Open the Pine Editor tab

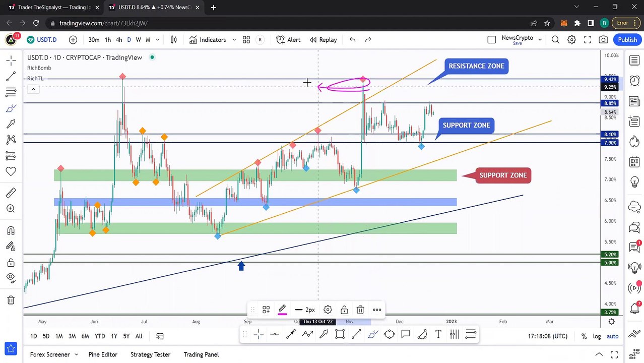103,354
